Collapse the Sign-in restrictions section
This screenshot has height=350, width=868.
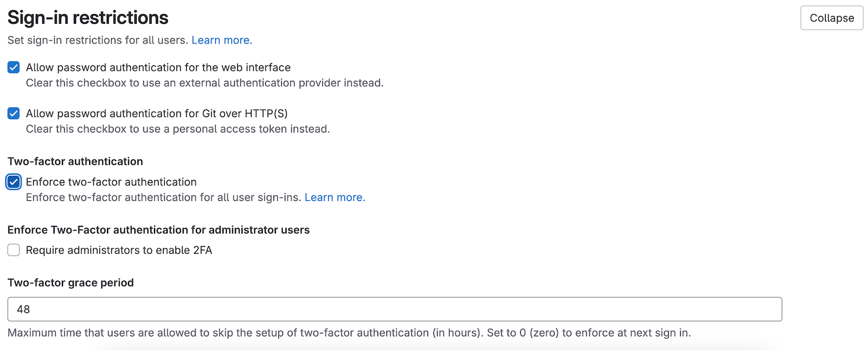831,18
